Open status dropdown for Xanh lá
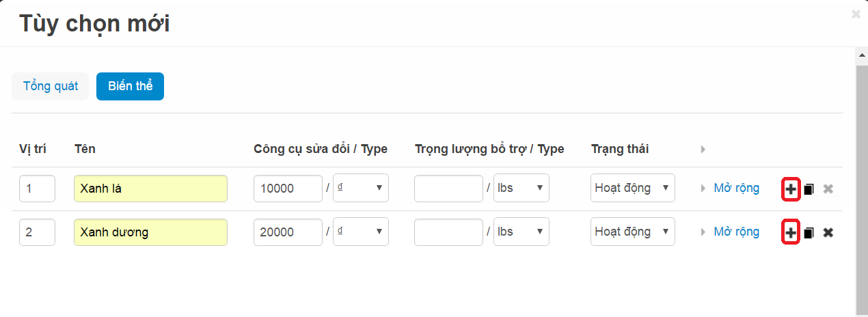Screen dimensions: 868x317 (x=633, y=188)
